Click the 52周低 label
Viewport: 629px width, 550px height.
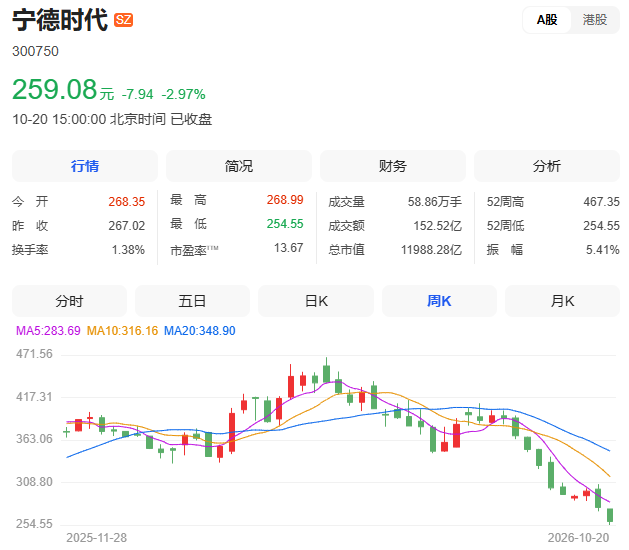pyautogui.click(x=505, y=225)
